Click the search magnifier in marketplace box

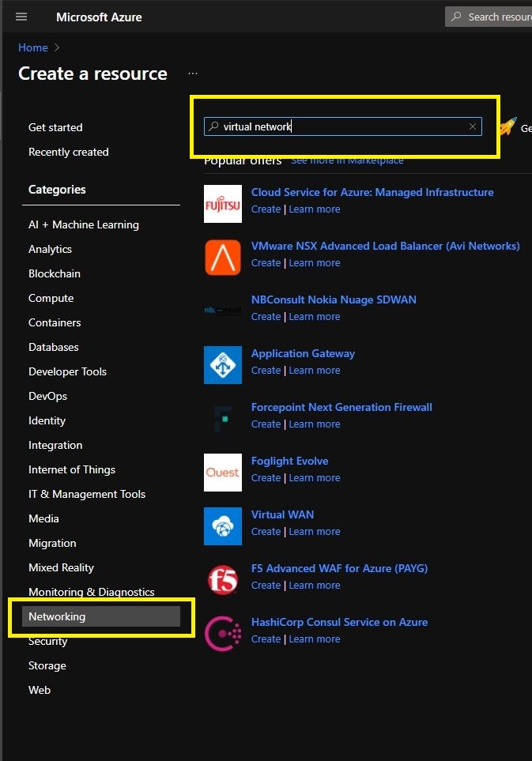[213, 126]
